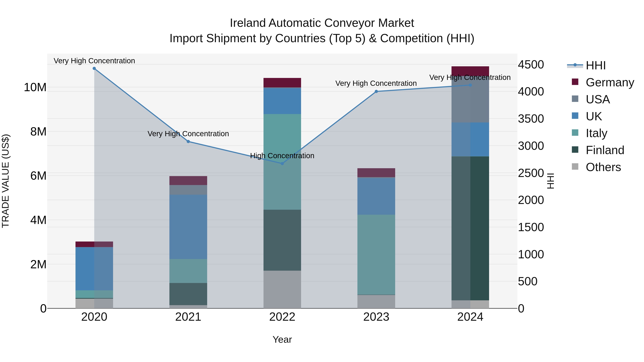This screenshot has width=644, height=362.
Task: Click the '3000' right axis tick label
Action: tap(531, 146)
